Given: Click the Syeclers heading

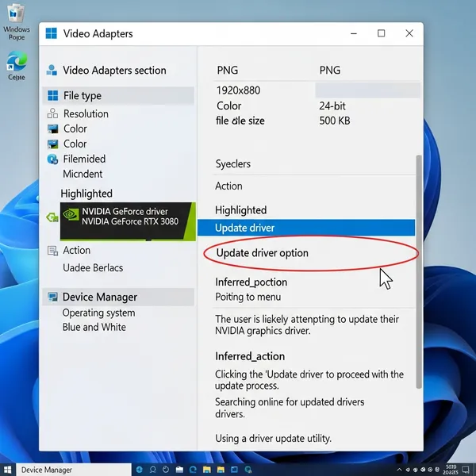Looking at the screenshot, I should tap(232, 164).
